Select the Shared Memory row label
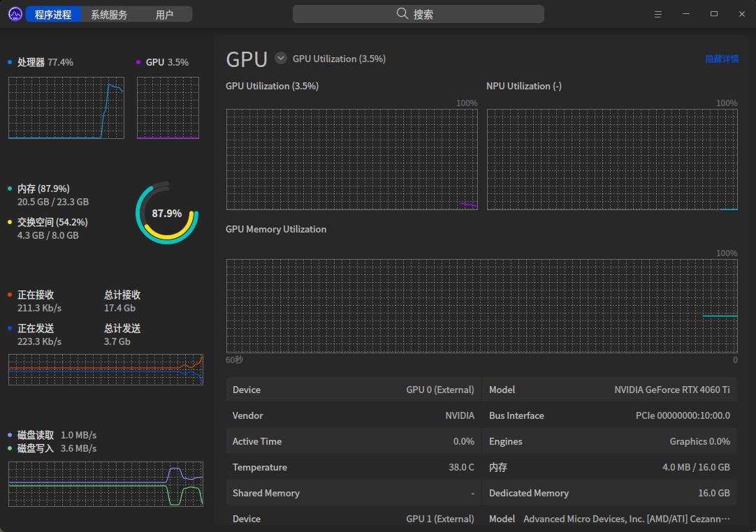This screenshot has width=756, height=532. (266, 494)
